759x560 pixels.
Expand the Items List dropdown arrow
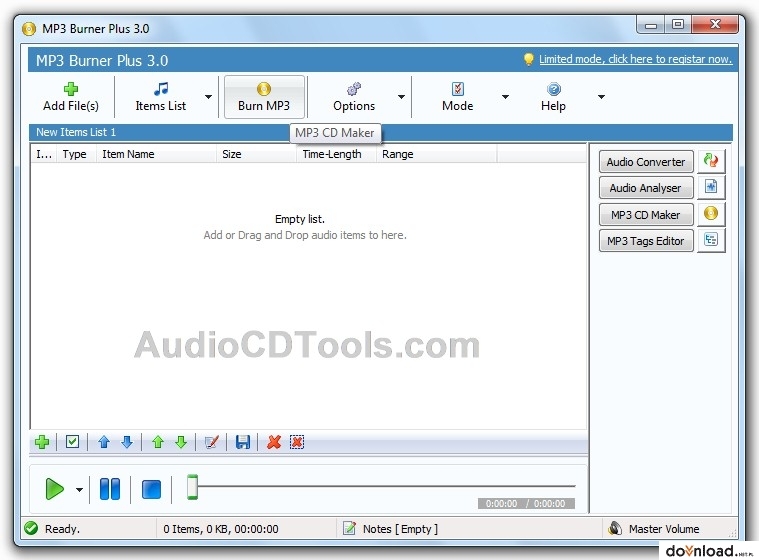point(209,97)
